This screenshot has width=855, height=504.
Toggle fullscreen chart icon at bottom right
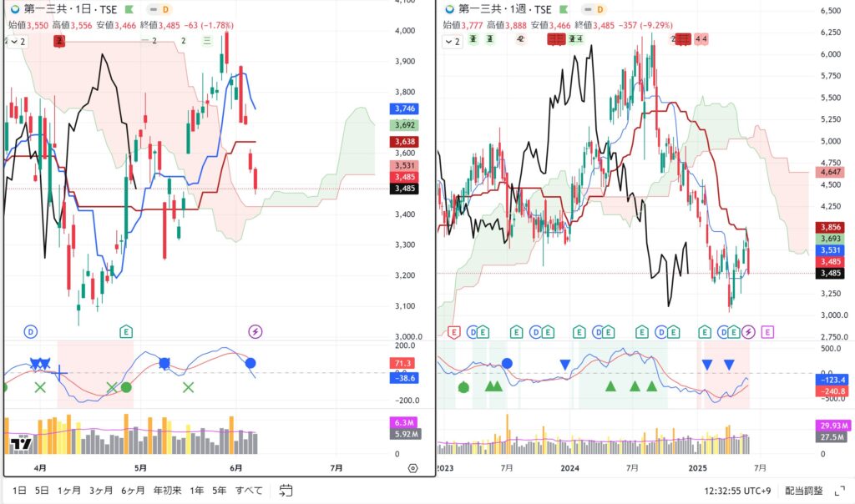[x=840, y=491]
